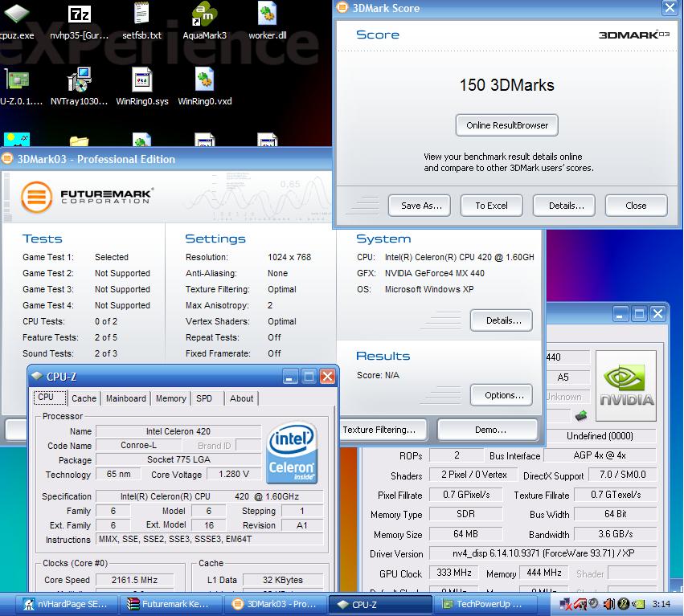Viewport: 684px width, 616px height.
Task: Click the Instructions field in CPU-Z
Action: point(210,539)
